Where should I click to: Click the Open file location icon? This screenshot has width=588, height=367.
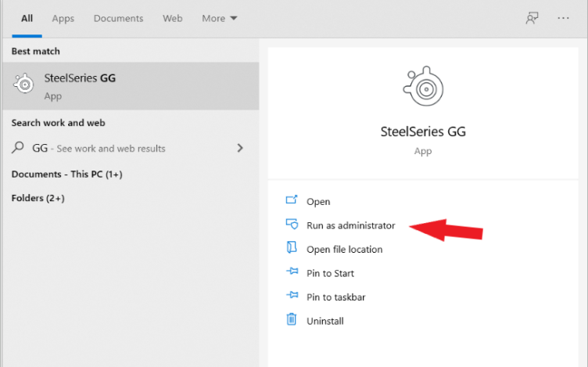292,249
